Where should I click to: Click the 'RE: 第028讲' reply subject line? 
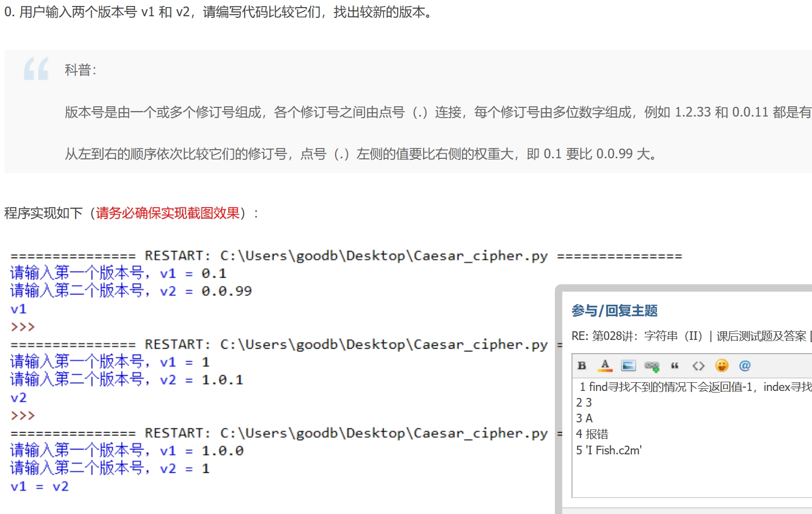click(692, 336)
